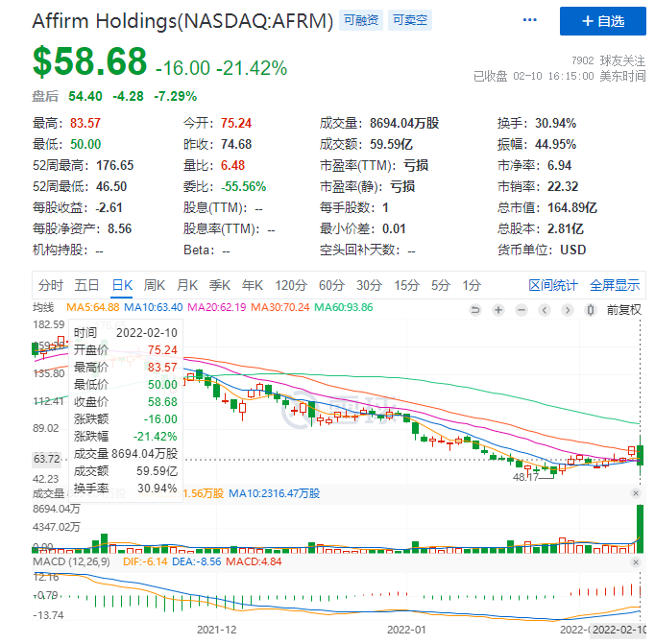Screen dimensions: 655x644
Task: Click the 委比 -55.56% value
Action: [244, 186]
